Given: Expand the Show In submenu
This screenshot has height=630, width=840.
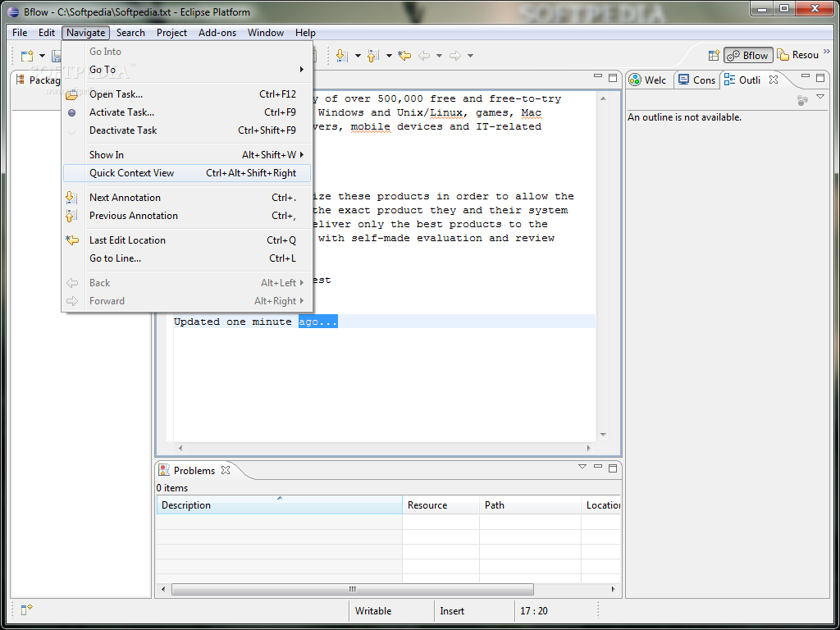Looking at the screenshot, I should (187, 155).
